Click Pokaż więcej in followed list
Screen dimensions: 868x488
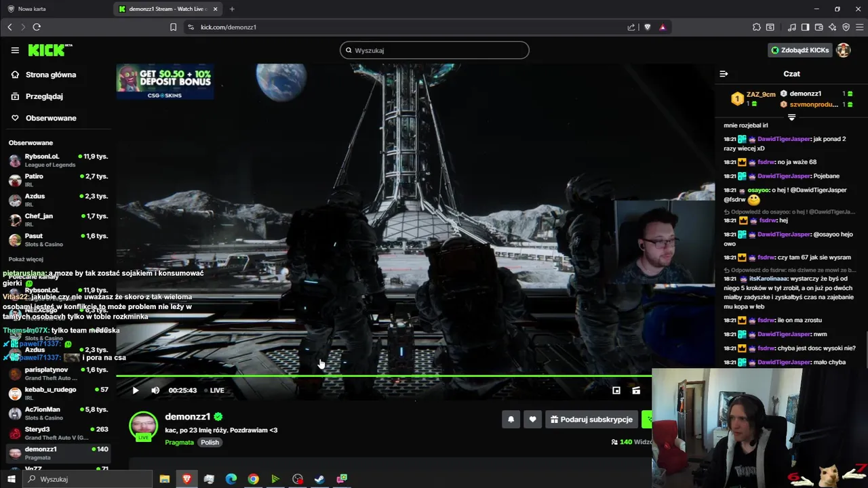(x=26, y=259)
